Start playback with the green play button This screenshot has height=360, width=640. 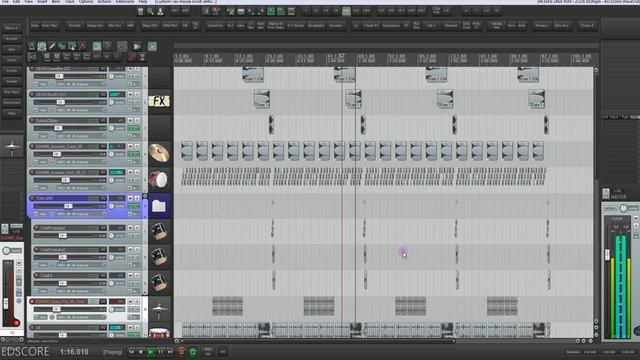click(151, 352)
